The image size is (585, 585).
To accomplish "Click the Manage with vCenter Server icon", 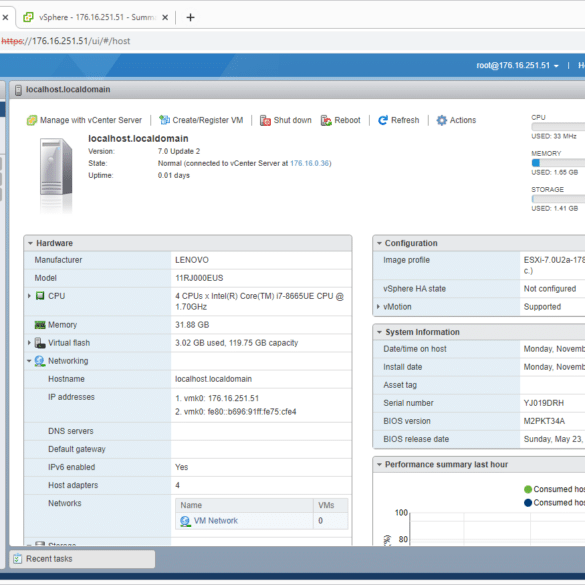I will pos(32,120).
